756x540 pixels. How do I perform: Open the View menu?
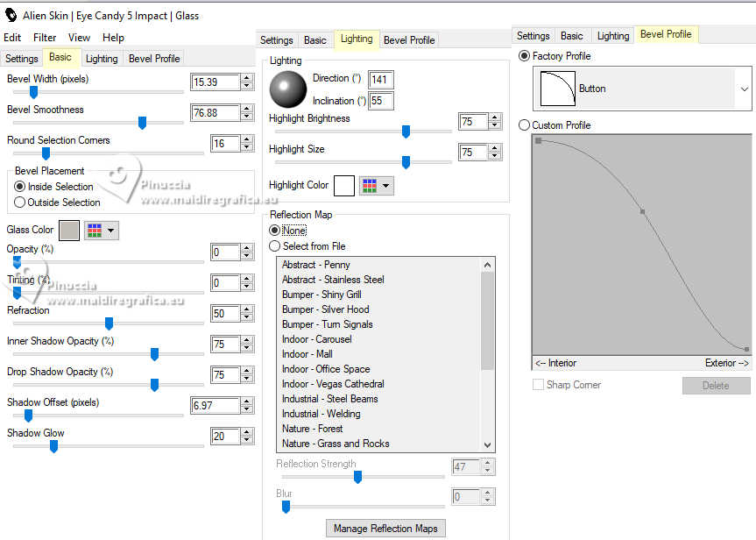79,38
